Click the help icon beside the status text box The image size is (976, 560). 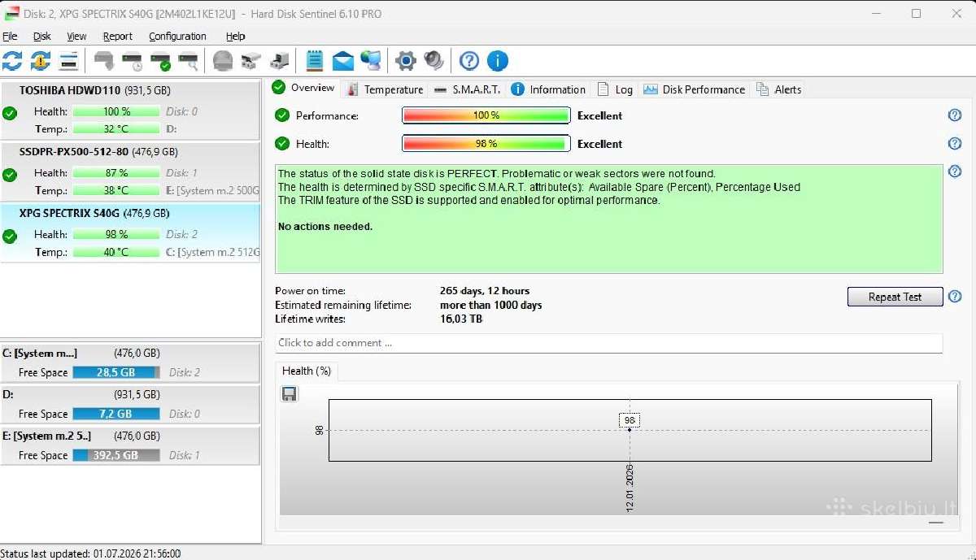pyautogui.click(x=955, y=171)
